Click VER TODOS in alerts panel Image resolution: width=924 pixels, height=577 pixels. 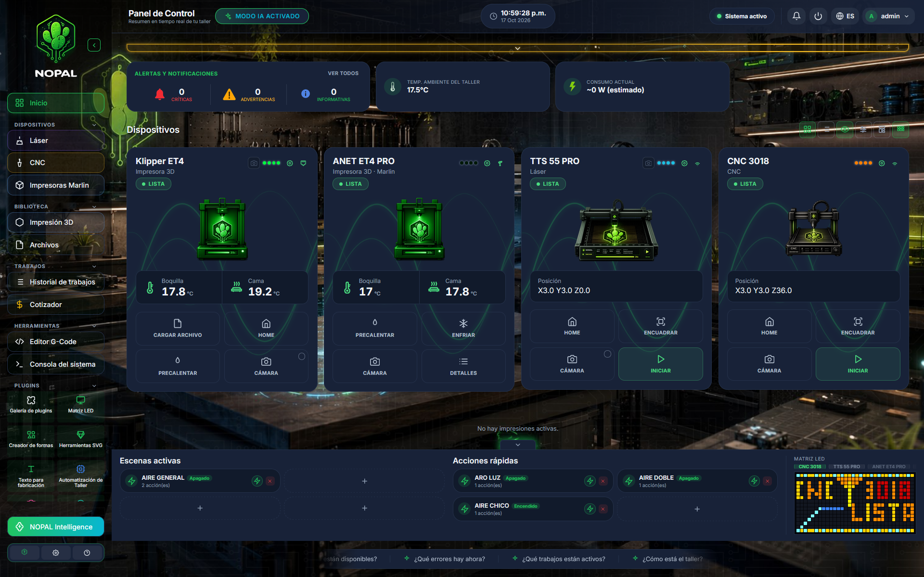343,74
